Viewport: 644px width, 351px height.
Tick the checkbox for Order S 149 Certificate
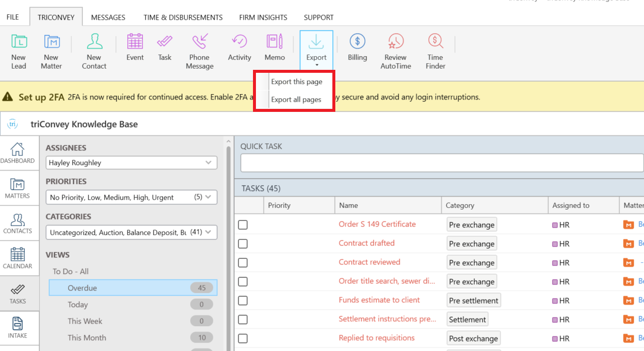243,225
